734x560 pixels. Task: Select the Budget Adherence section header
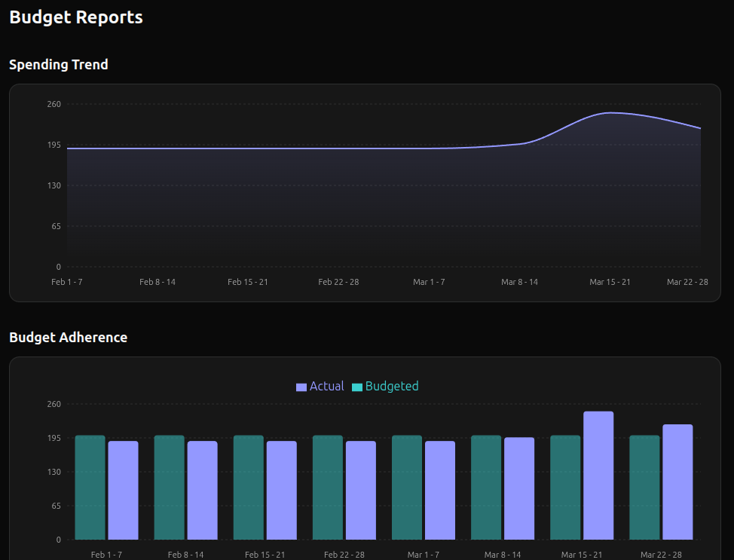pyautogui.click(x=68, y=338)
